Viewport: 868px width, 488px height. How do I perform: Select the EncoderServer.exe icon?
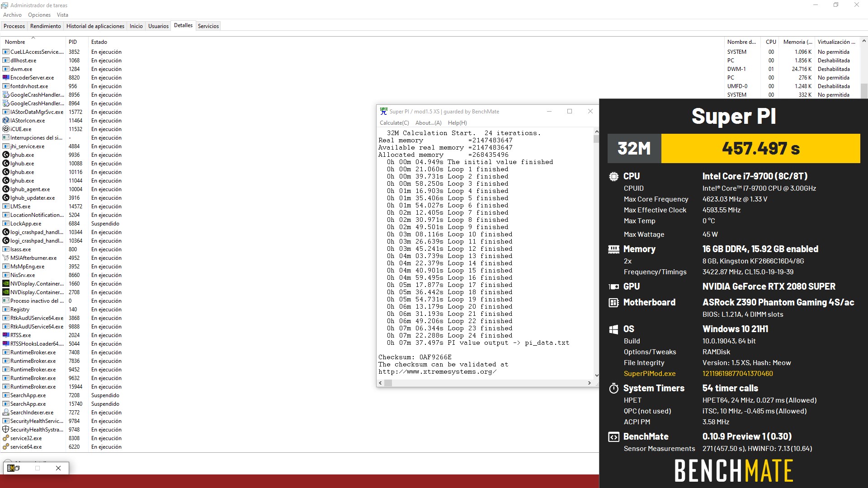[6, 78]
